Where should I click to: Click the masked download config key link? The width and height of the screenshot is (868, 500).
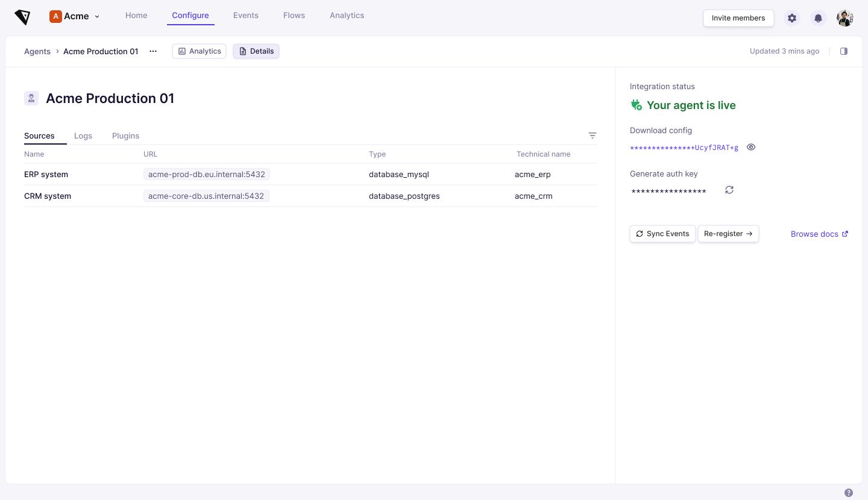pos(684,148)
